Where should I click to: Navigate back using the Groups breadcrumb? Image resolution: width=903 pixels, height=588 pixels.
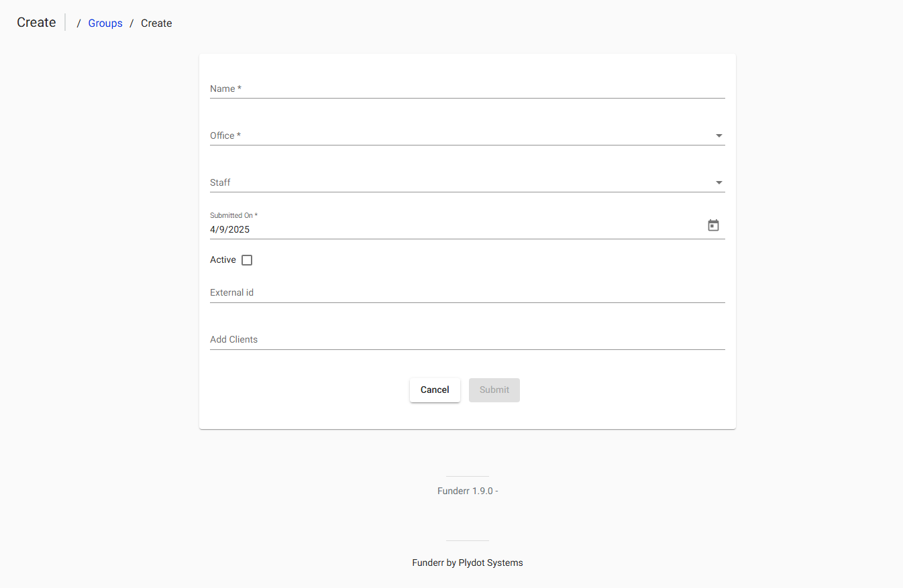105,23
